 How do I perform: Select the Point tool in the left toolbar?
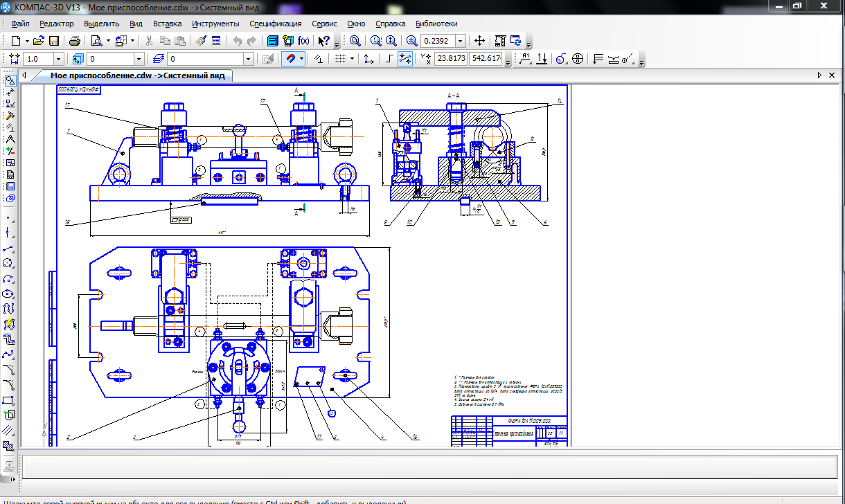[8, 218]
